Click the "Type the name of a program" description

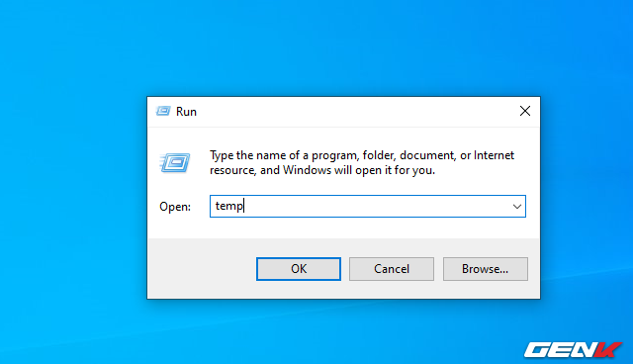coord(362,162)
